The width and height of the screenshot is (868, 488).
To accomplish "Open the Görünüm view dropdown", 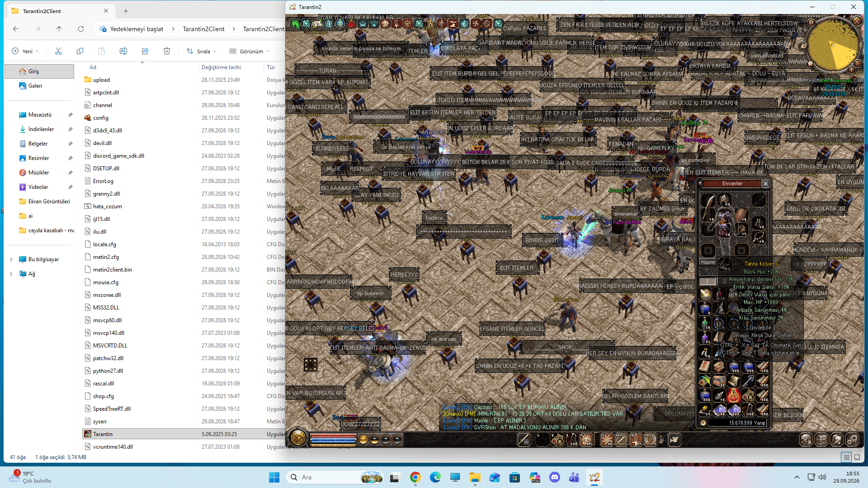I will point(249,51).
